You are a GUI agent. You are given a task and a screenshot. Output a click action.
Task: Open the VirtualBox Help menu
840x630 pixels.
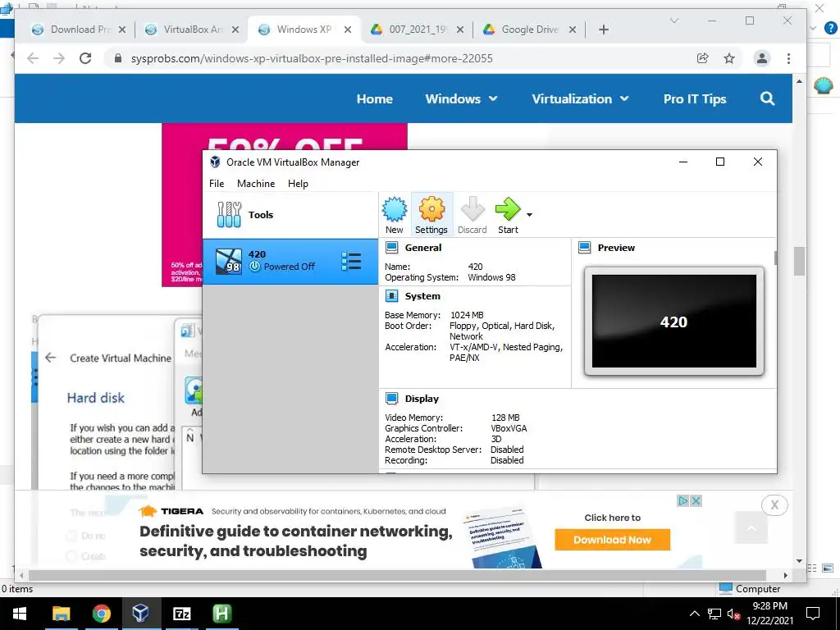click(298, 183)
